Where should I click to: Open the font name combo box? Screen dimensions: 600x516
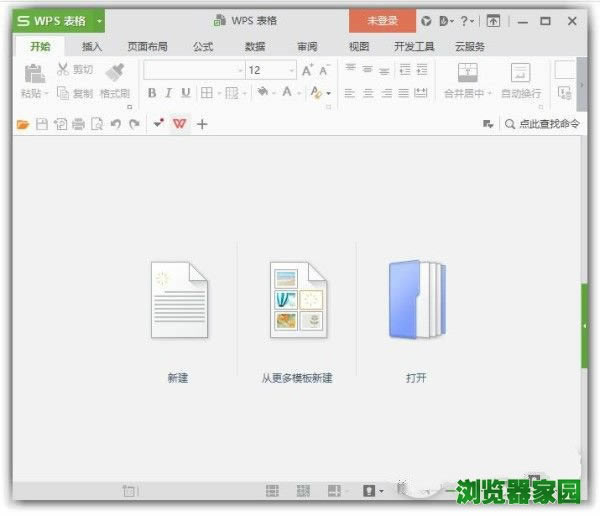coord(194,70)
